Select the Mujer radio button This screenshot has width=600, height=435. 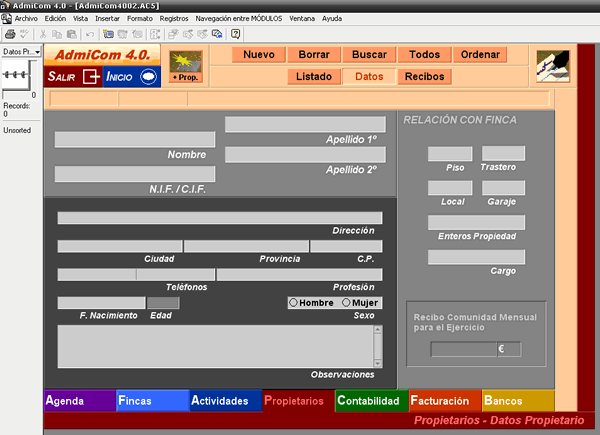click(346, 303)
